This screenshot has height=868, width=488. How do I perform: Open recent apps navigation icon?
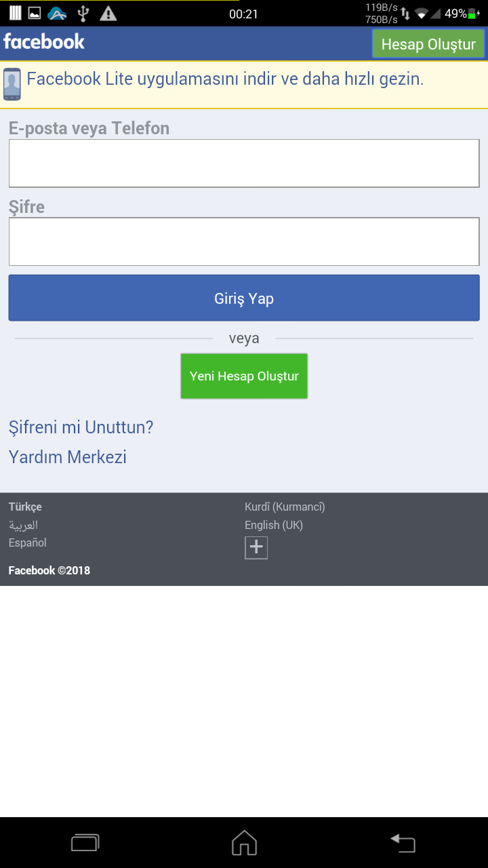point(85,843)
